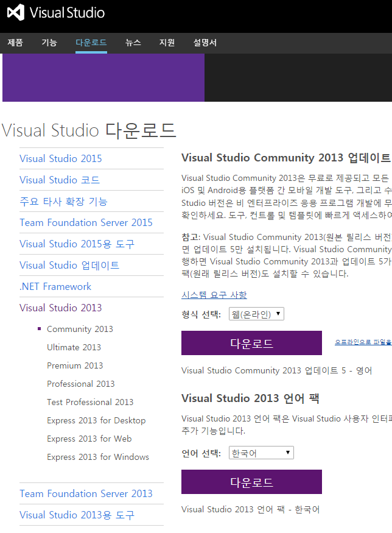Open the 설명서 menu item
Viewport: 392px width, 533px height.
(205, 43)
